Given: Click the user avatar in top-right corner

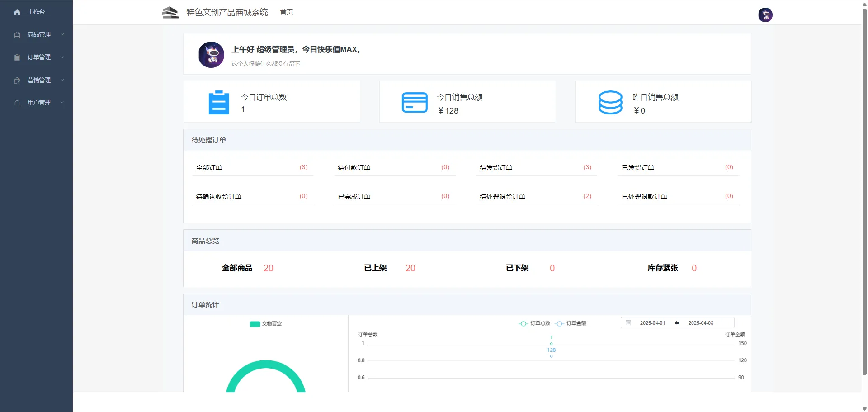Looking at the screenshot, I should 765,15.
